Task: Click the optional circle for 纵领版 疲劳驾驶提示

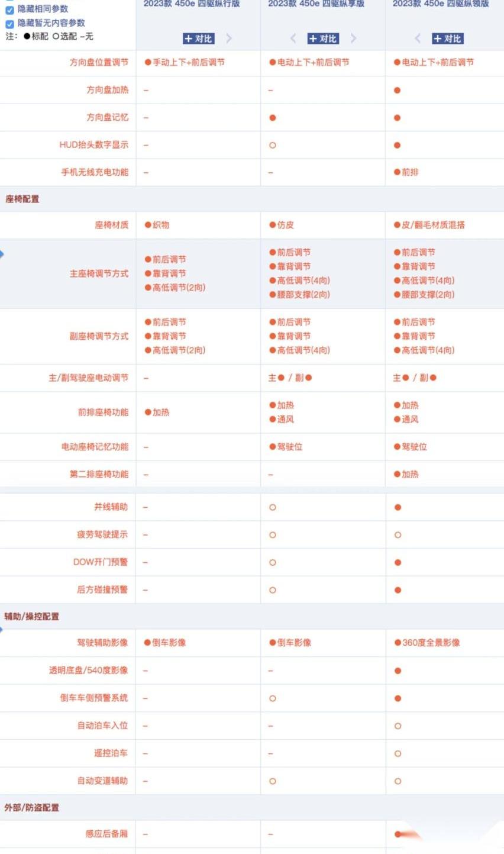Action: point(398,535)
